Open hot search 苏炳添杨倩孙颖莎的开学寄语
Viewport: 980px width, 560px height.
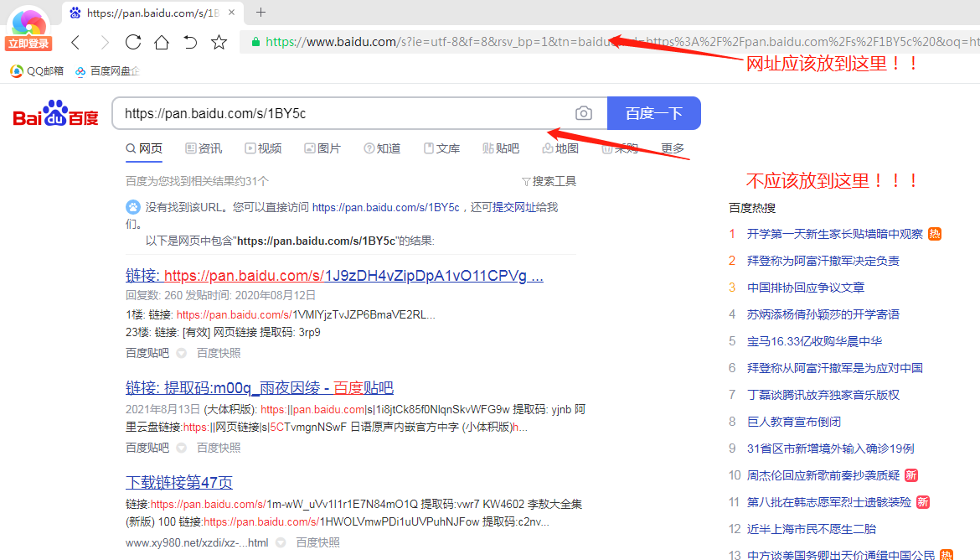823,314
